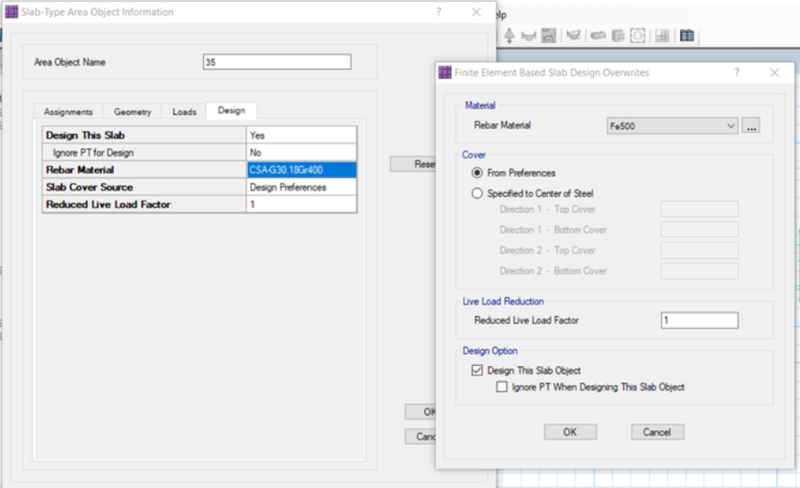Click the Area Object Name input field
The height and width of the screenshot is (488, 800).
pos(277,62)
